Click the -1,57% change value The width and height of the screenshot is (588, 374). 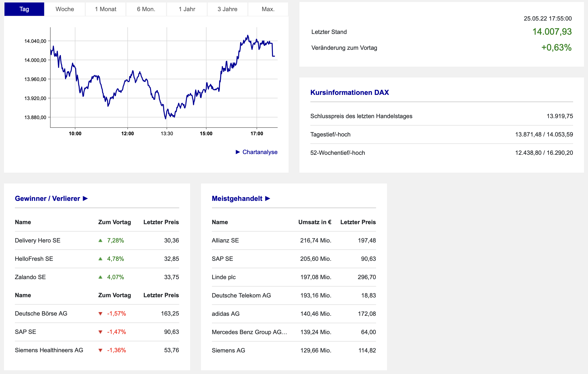117,314
